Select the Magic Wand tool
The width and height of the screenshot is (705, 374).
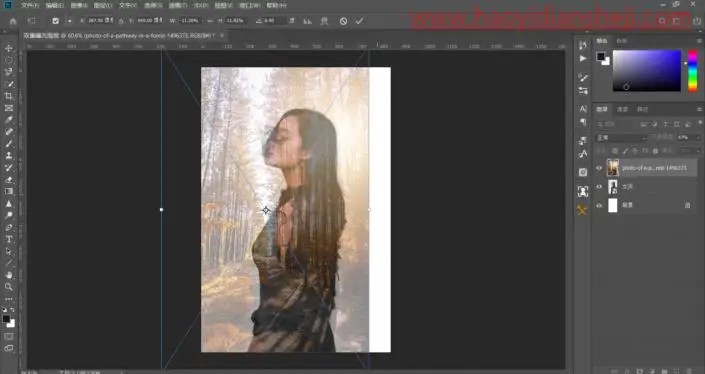pos(9,84)
